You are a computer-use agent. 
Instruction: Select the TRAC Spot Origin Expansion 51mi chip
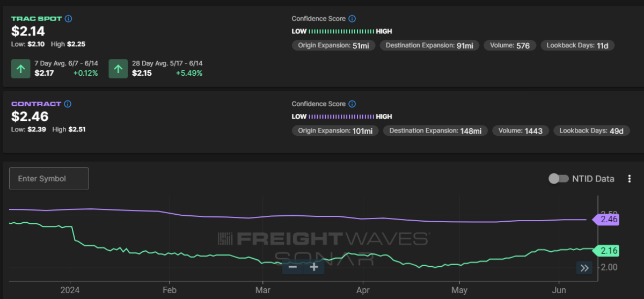tap(333, 46)
